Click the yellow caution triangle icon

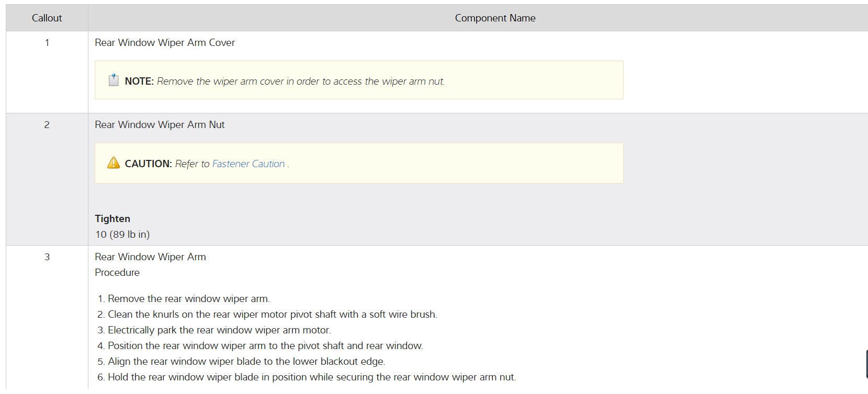[x=114, y=163]
